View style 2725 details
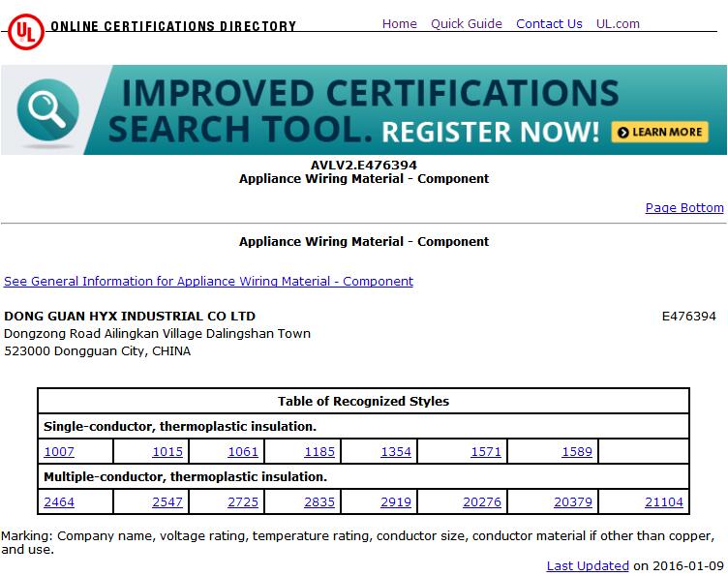The width and height of the screenshot is (728, 576). point(243,502)
